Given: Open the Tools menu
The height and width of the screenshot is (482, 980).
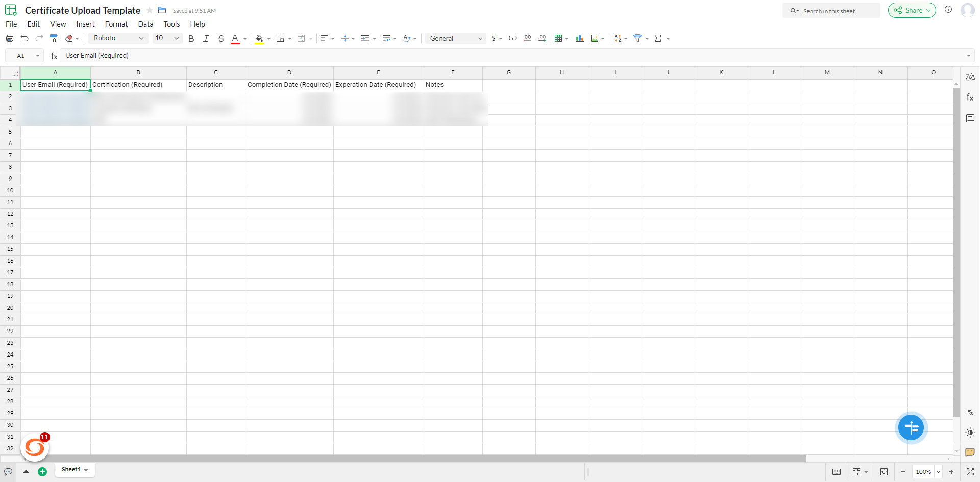Looking at the screenshot, I should [x=171, y=24].
